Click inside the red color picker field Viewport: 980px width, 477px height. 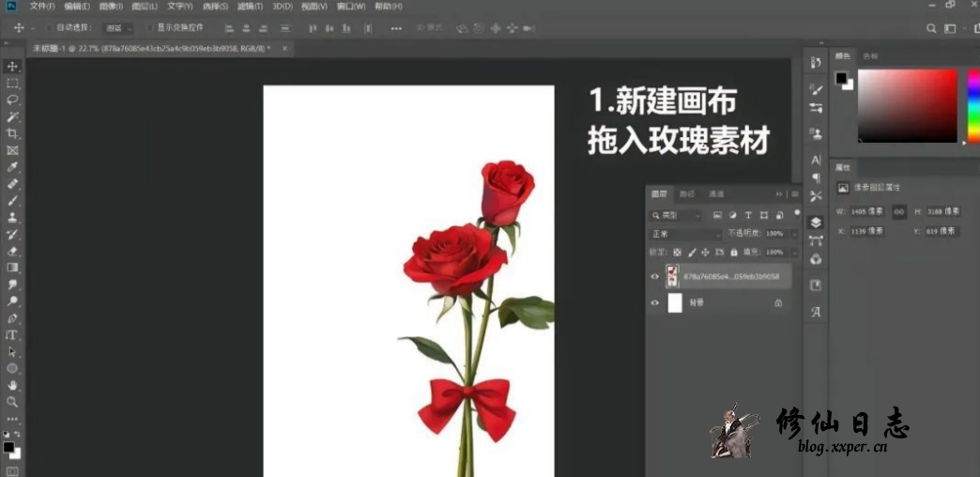pyautogui.click(x=908, y=105)
